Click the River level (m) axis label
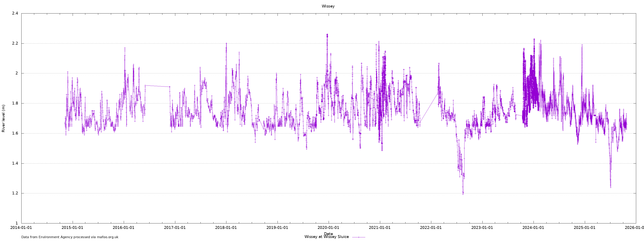The image size is (644, 242). [x=3, y=118]
